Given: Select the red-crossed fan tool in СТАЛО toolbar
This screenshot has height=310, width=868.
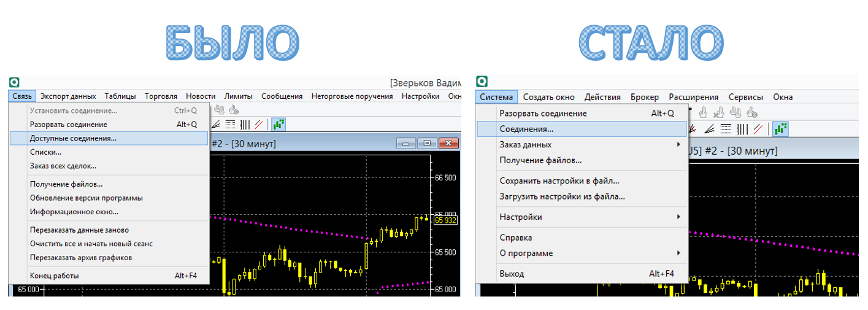Looking at the screenshot, I should tap(693, 130).
